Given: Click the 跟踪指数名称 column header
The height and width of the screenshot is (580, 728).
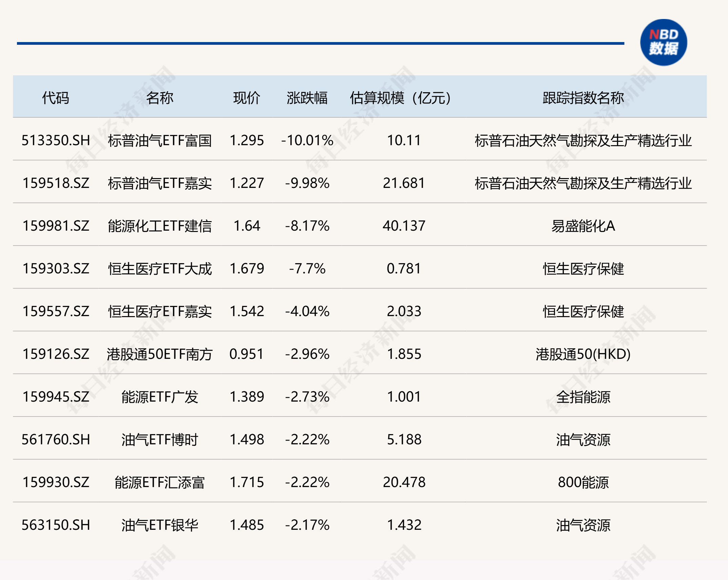Looking at the screenshot, I should click(x=583, y=98).
